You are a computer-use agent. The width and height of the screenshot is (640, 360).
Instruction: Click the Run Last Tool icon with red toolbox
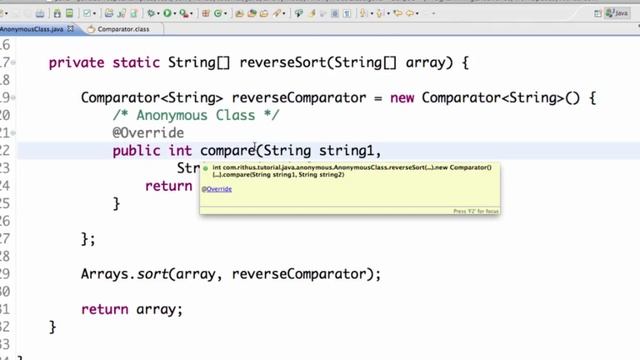184,13
